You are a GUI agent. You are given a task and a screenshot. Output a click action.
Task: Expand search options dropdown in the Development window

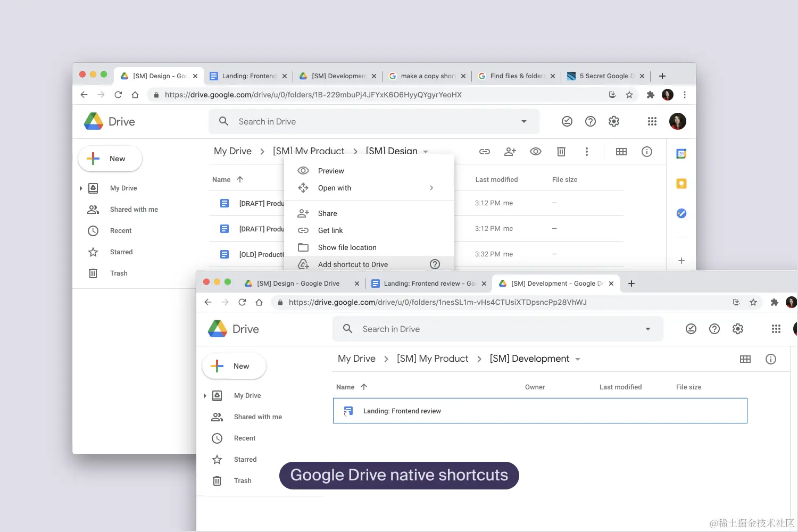648,329
